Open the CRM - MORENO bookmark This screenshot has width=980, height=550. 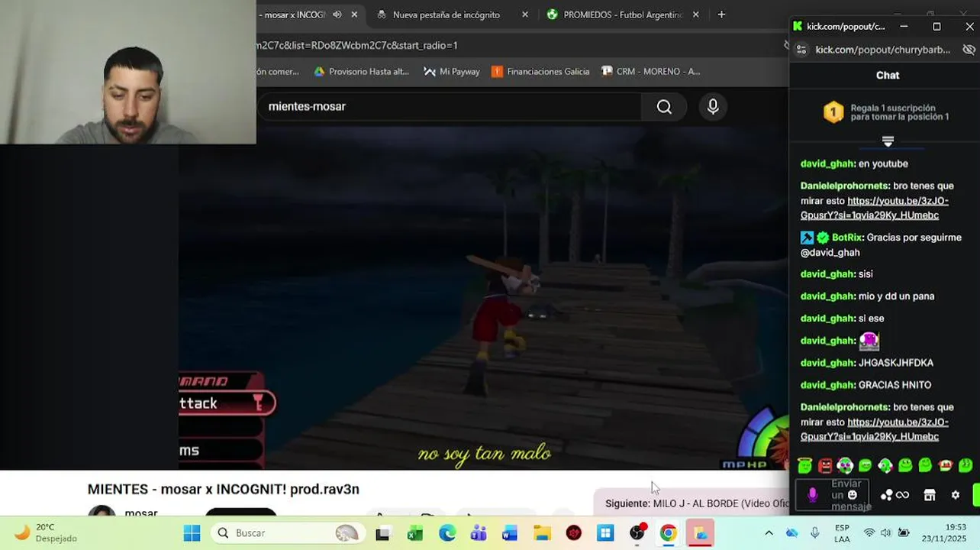[651, 71]
